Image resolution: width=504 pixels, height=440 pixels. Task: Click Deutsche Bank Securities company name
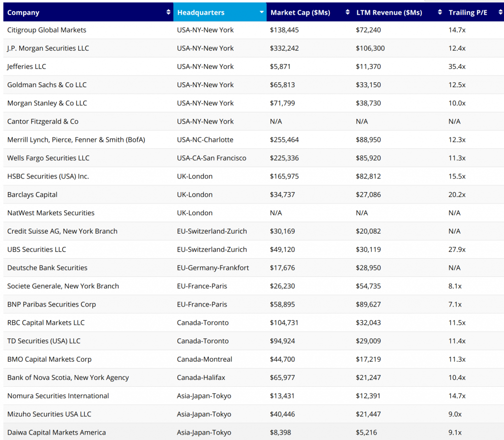tap(47, 268)
